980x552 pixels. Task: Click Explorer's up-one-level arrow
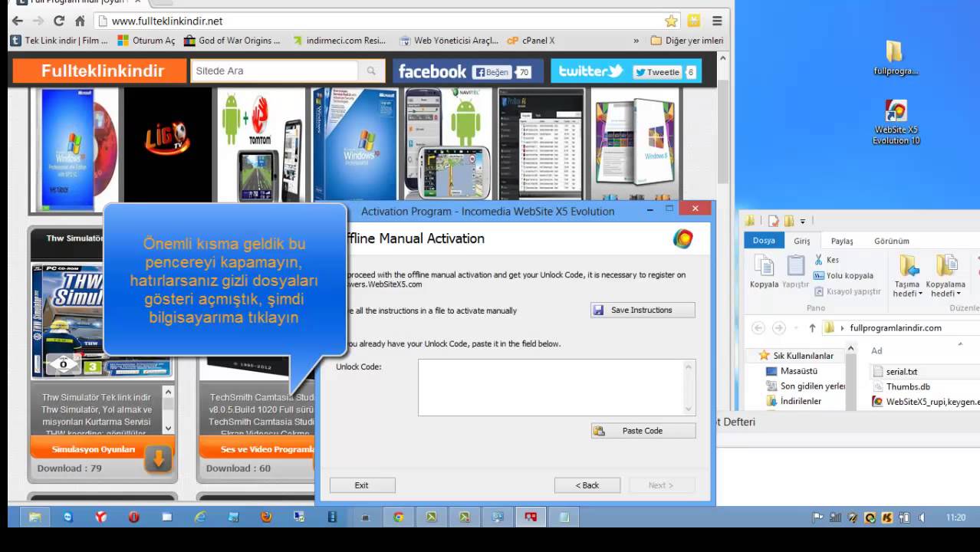812,327
